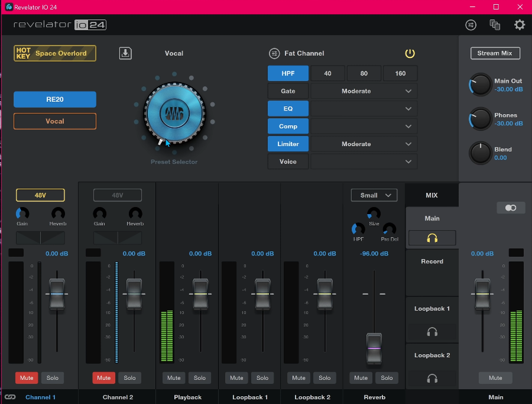The height and width of the screenshot is (404, 532).
Task: Select the Loopback 1 mix tab
Action: [x=432, y=309]
